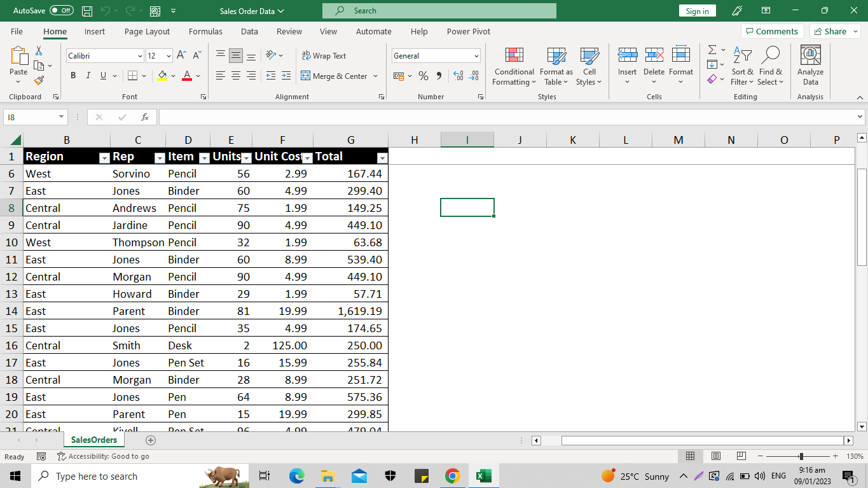Open Item column filter dropdown
Image resolution: width=868 pixels, height=488 pixels.
(204, 157)
